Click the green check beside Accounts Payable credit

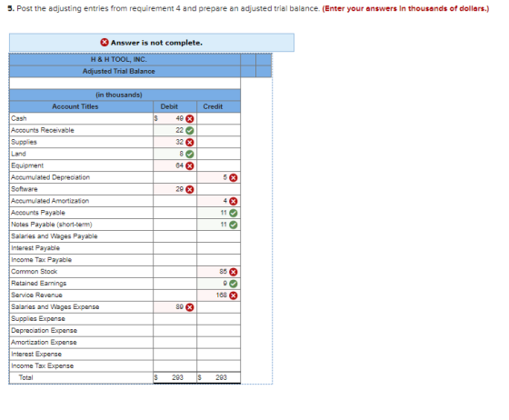(234, 213)
